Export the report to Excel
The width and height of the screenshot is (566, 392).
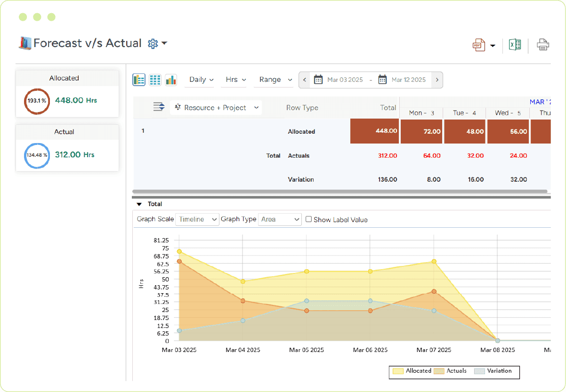click(x=515, y=45)
